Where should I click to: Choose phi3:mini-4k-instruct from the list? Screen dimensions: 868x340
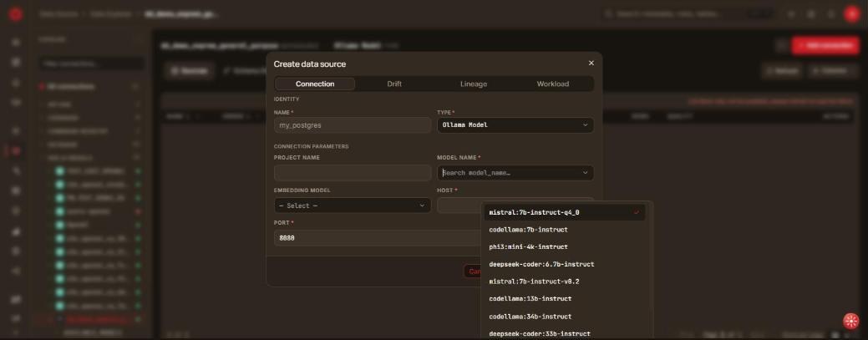565,247
